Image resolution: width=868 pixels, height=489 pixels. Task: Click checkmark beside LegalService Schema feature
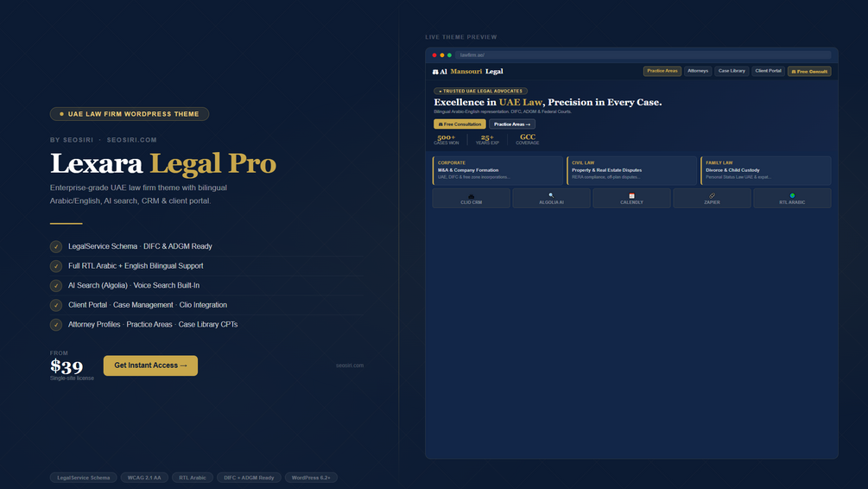point(56,246)
